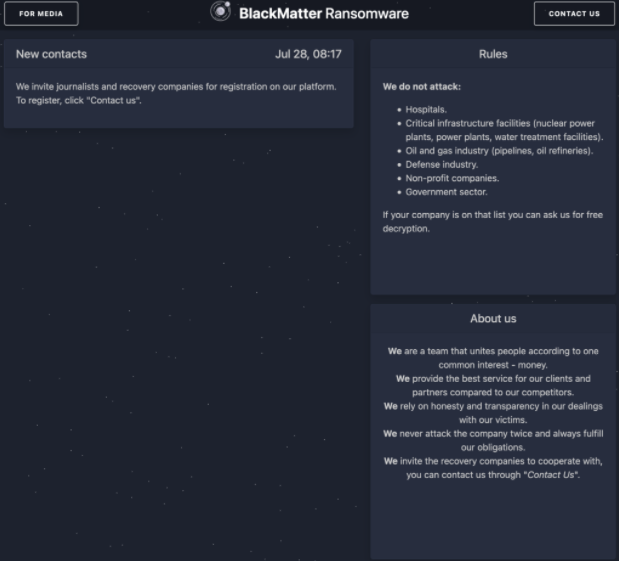Click the italic "Contact Us" text in About us
The width and height of the screenshot is (619, 561).
[550, 475]
